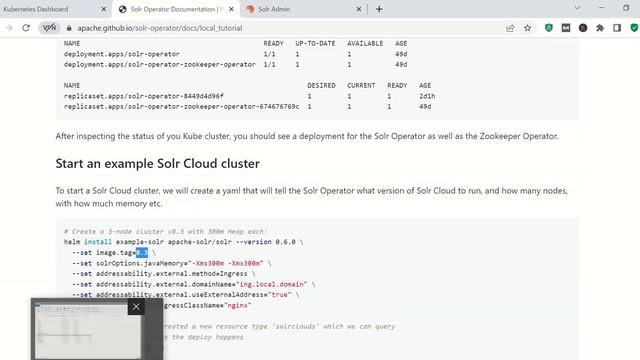View site security lock info
The image size is (640, 360).
pos(69,28)
